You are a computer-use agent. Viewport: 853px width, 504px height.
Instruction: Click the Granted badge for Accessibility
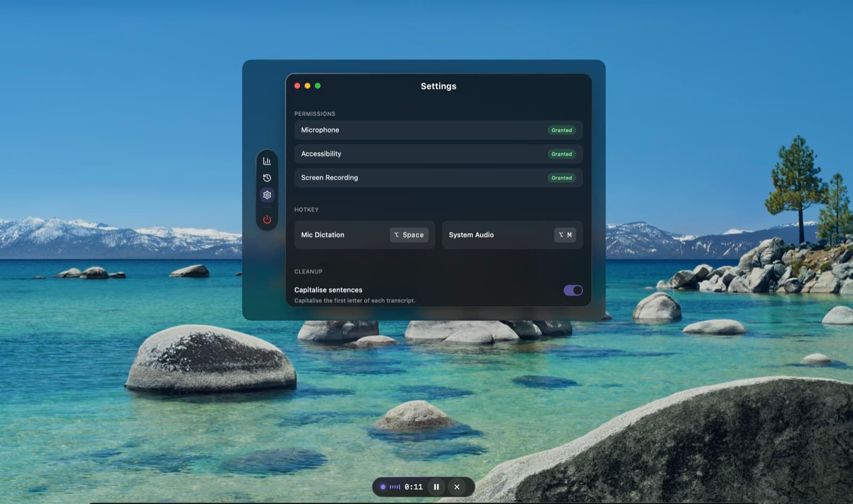[561, 154]
